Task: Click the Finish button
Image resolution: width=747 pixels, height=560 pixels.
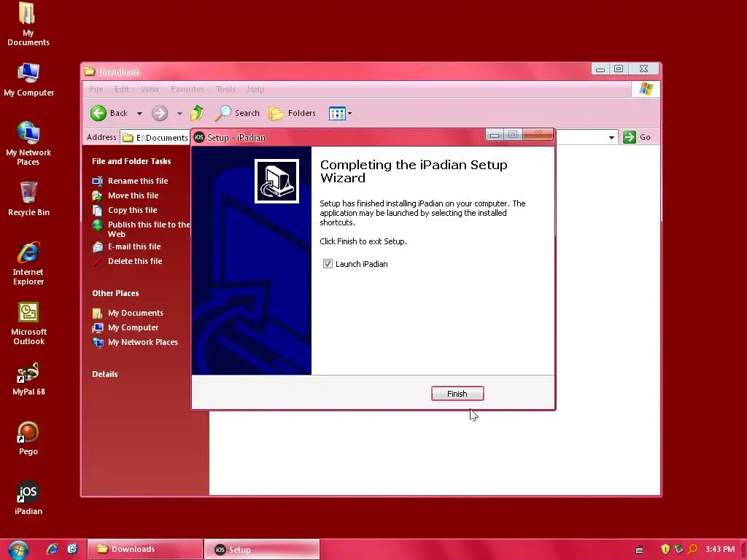Action: [x=457, y=393]
